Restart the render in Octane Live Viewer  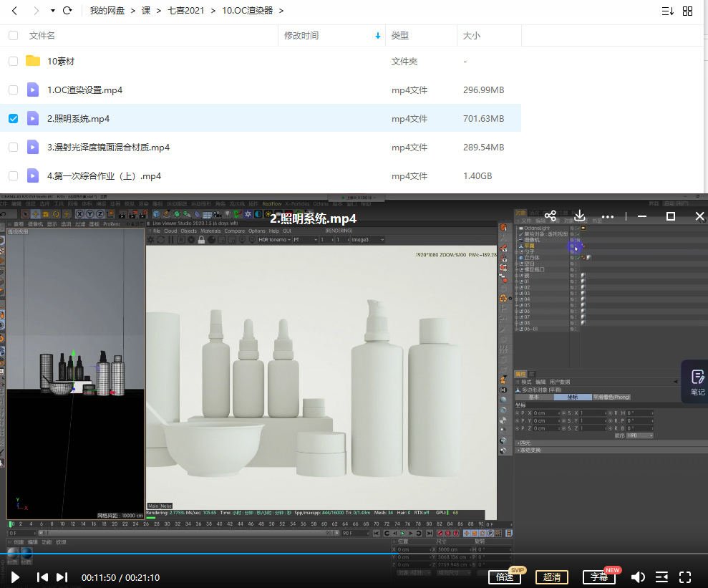[x=160, y=240]
